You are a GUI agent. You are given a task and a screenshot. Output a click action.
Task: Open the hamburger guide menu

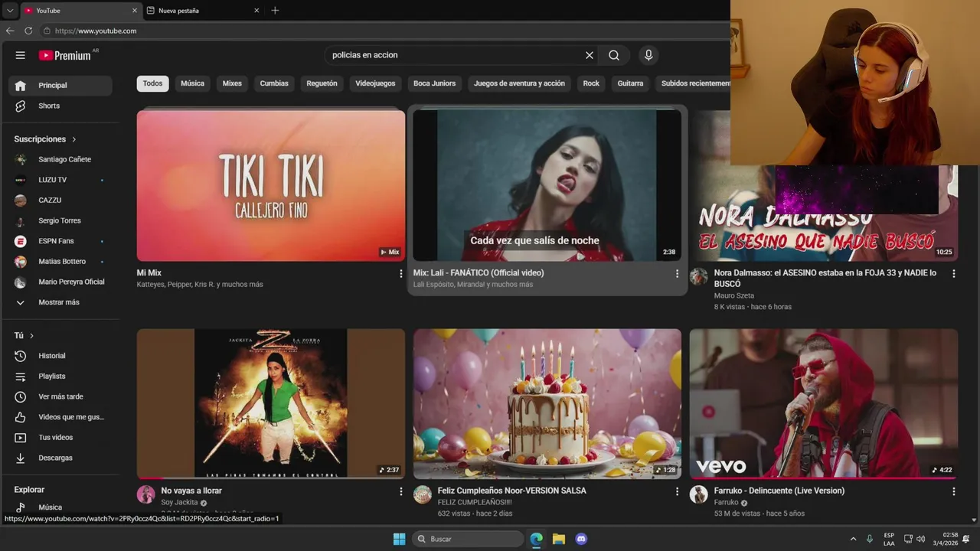pos(21,55)
